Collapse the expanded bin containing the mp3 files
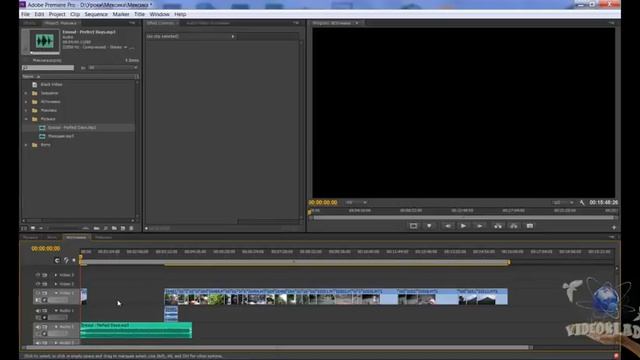Viewport: 640px width, 360px height. (26, 119)
